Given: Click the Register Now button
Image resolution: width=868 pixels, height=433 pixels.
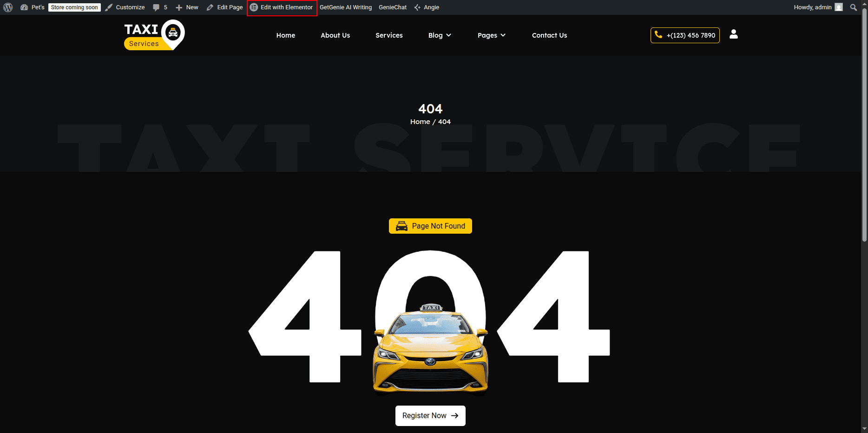Looking at the screenshot, I should click(x=430, y=416).
